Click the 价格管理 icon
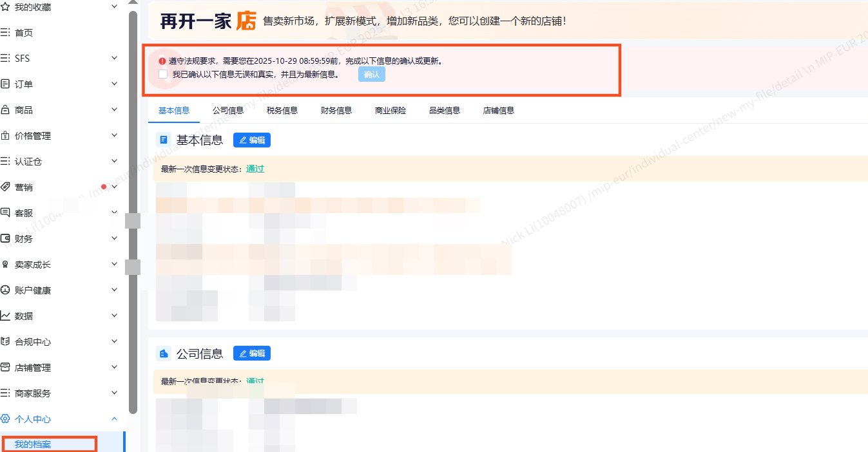Viewport: 868px width, 452px height. [5, 136]
